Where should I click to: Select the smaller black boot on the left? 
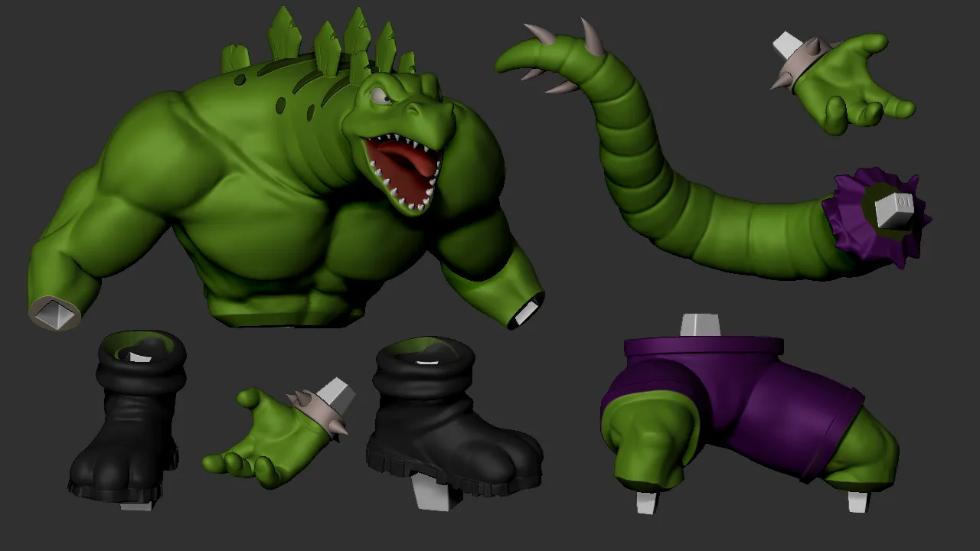tap(129, 419)
